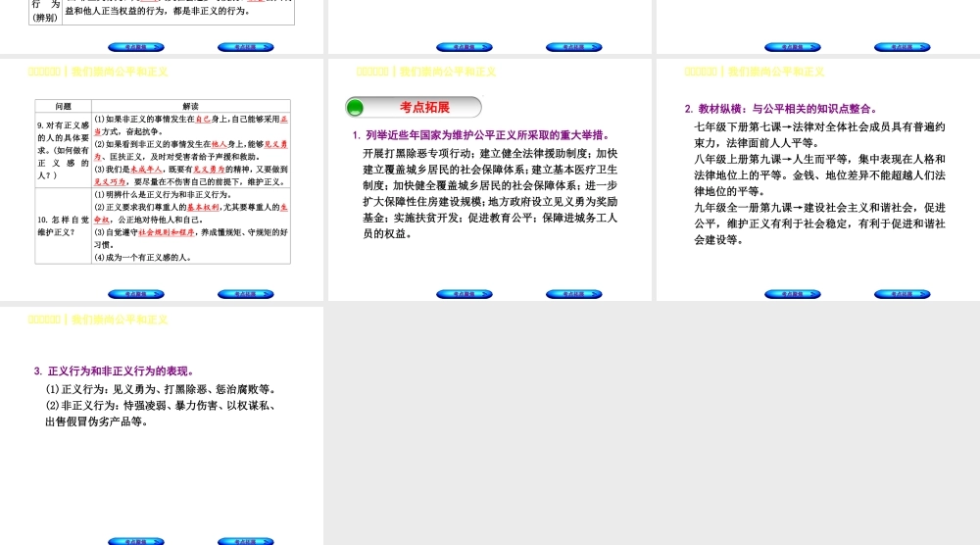The height and width of the screenshot is (545, 980).
Task: Click 考点拓展 button on the slide above 教材纵横 slide
Action: tap(902, 47)
